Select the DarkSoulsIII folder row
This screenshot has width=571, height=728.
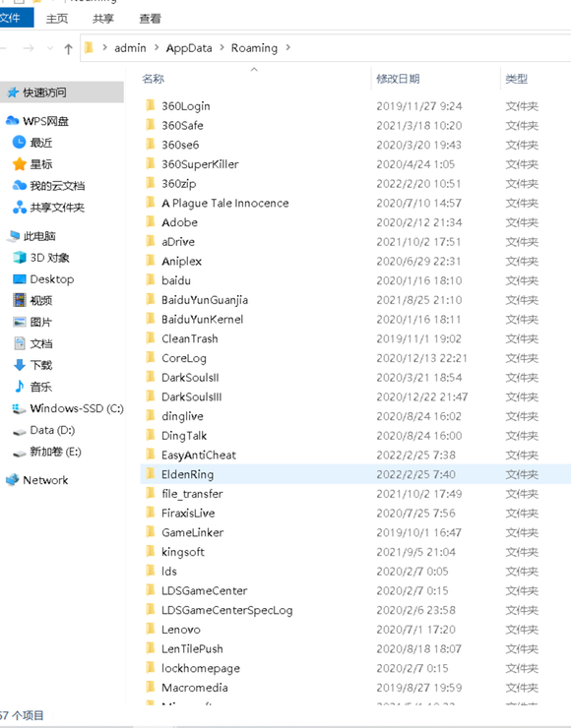click(355, 397)
